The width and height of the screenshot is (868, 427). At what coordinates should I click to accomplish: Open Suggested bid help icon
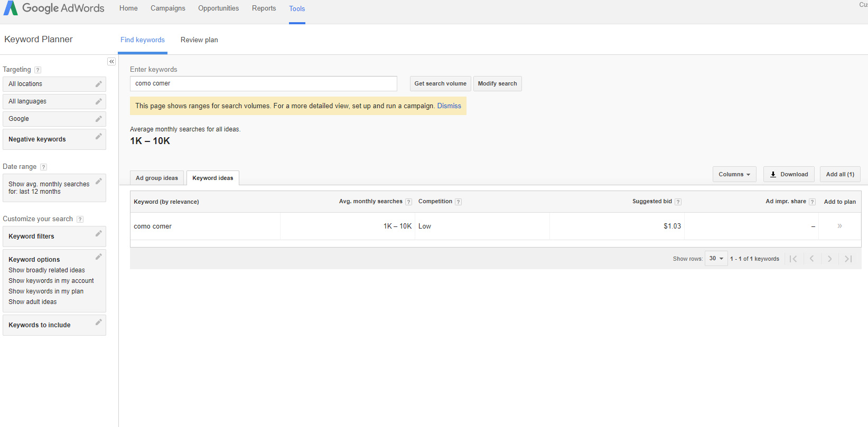[x=678, y=202]
